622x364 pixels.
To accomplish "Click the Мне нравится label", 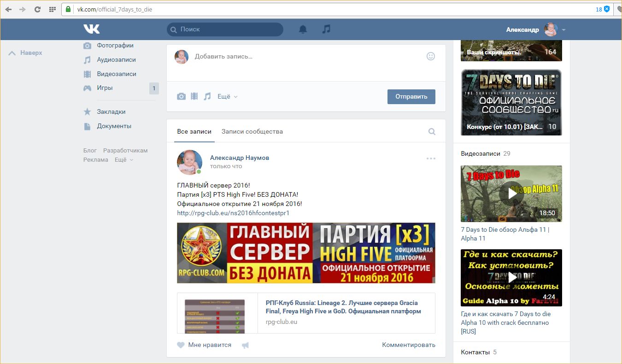I will [210, 345].
